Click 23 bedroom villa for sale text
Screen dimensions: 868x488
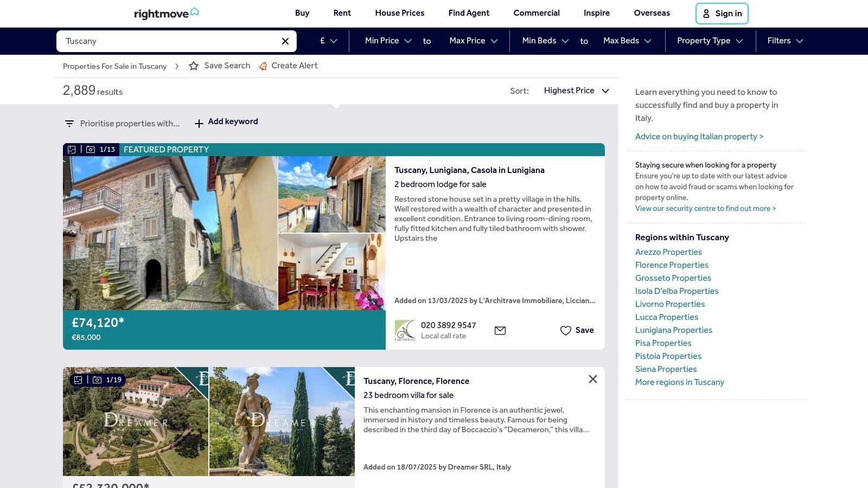point(409,395)
